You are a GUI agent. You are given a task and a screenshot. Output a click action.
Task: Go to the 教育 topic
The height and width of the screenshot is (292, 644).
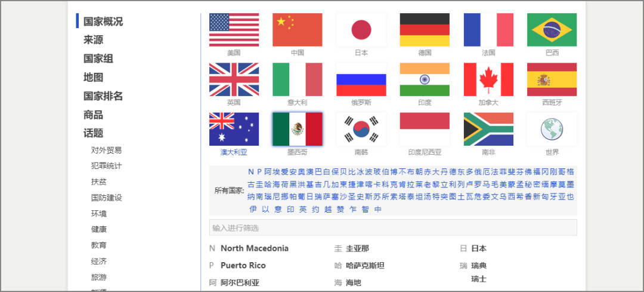click(x=98, y=245)
